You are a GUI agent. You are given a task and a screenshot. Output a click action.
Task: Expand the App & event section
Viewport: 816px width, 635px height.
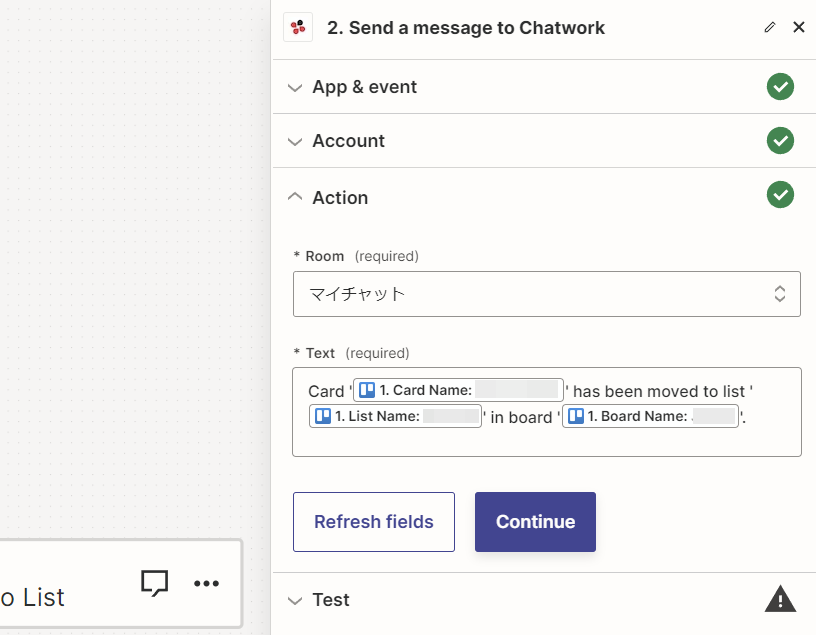click(295, 87)
